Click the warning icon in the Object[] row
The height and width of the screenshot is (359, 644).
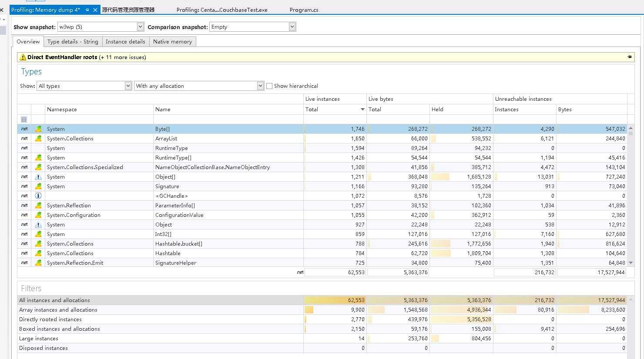tap(38, 177)
